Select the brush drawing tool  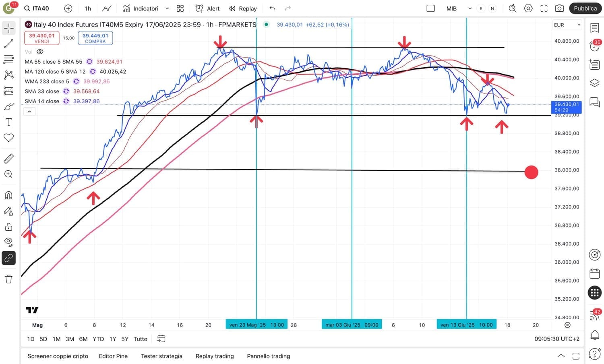click(x=9, y=107)
